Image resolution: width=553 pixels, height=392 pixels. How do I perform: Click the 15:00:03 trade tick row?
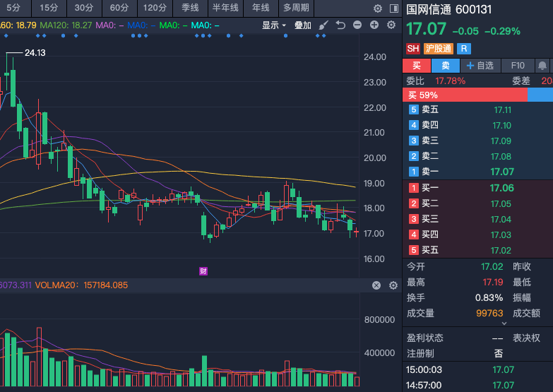point(478,370)
